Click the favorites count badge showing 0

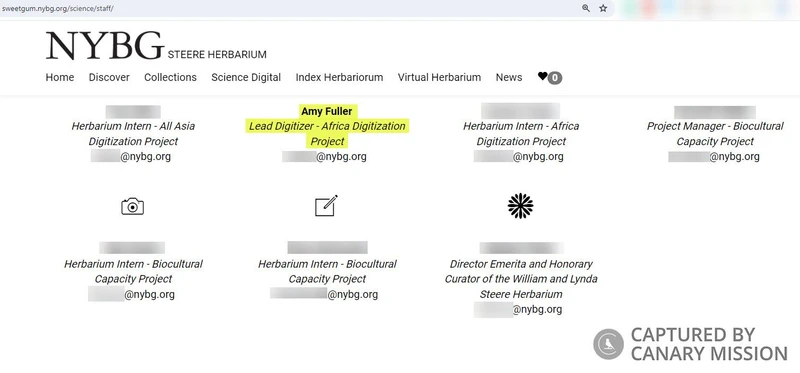(555, 78)
